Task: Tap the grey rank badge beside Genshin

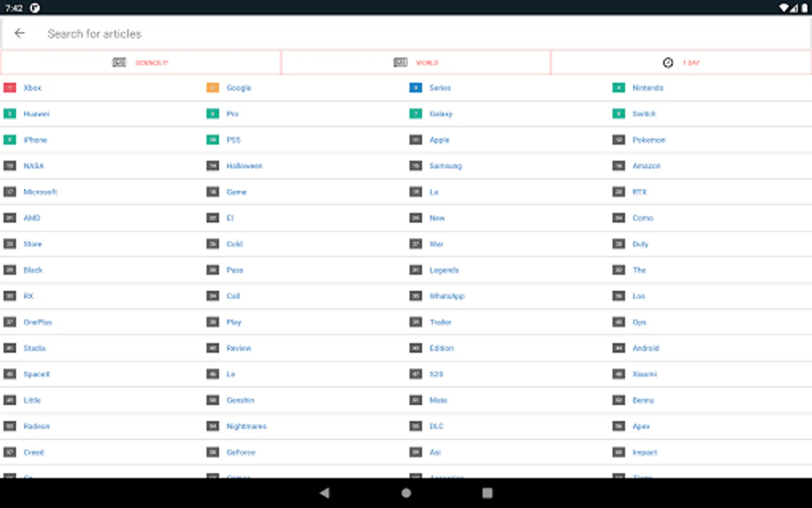Action: pos(213,400)
